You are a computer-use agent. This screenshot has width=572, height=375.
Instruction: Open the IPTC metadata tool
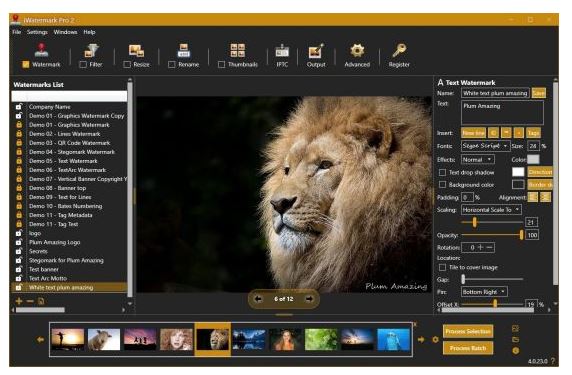tap(282, 51)
